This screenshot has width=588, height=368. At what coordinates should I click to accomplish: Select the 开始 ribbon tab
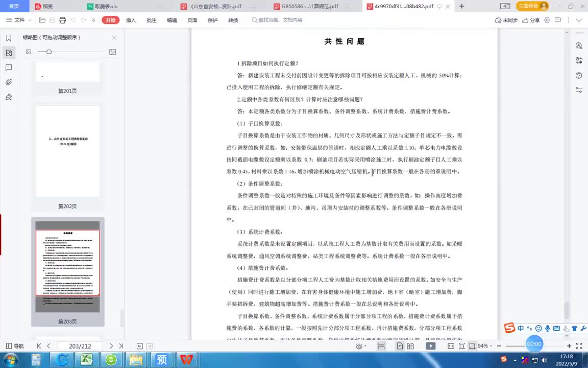pos(111,20)
